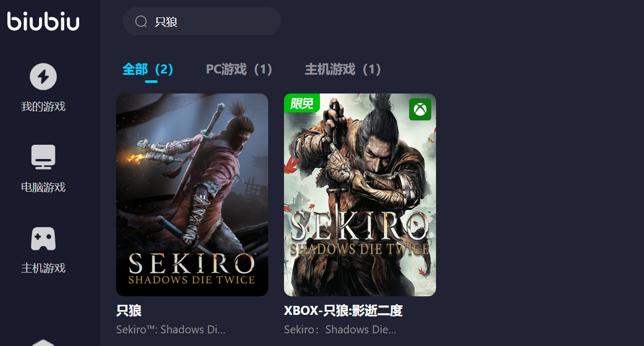644x346 pixels.
Task: Click the 只狼 game title
Action: point(129,311)
